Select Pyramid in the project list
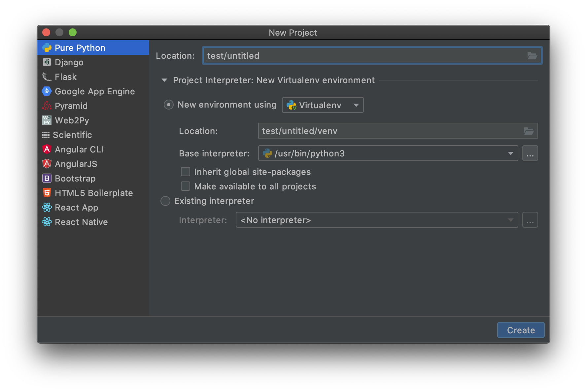Image resolution: width=587 pixels, height=392 pixels. (93, 106)
